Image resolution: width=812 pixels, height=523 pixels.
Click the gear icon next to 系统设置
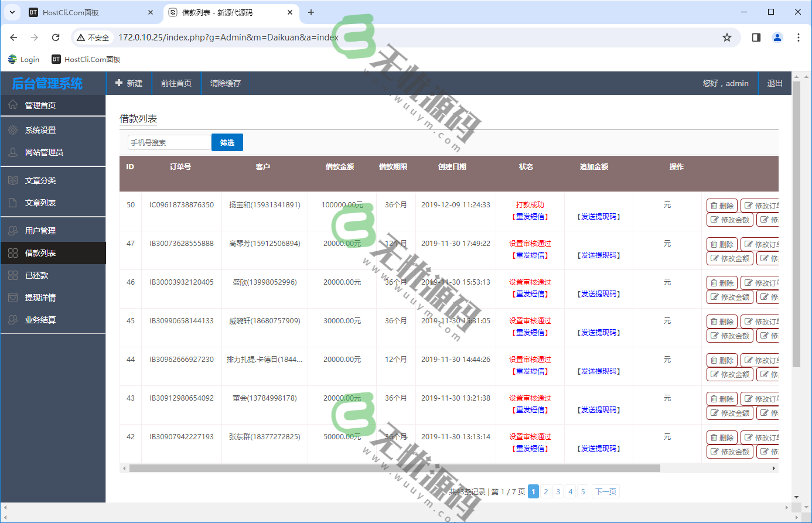13,130
